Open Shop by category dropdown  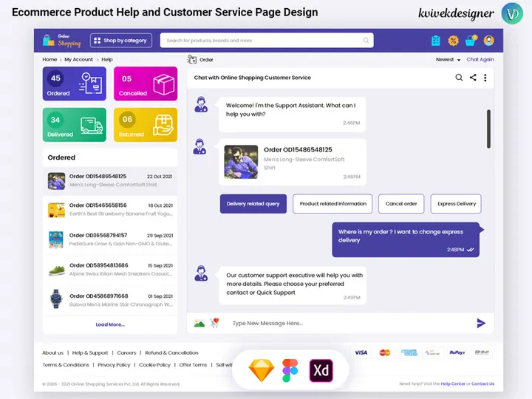[x=120, y=41]
